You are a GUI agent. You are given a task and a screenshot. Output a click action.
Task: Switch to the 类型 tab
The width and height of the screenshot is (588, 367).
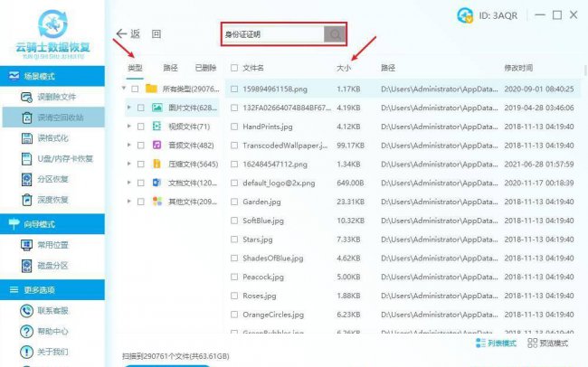pyautogui.click(x=135, y=68)
